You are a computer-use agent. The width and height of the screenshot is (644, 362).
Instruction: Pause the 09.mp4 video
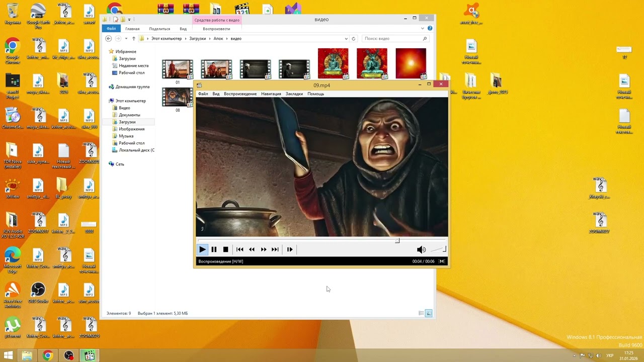tap(214, 249)
